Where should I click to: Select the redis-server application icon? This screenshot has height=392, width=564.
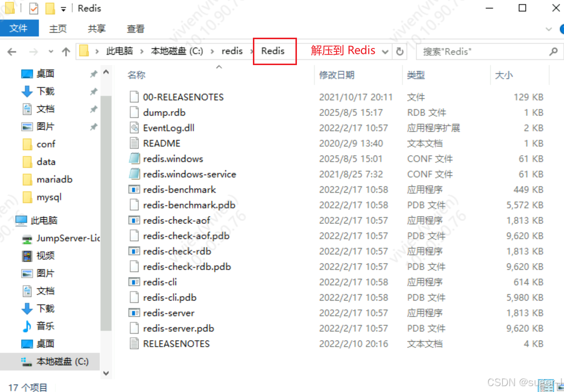coord(134,313)
